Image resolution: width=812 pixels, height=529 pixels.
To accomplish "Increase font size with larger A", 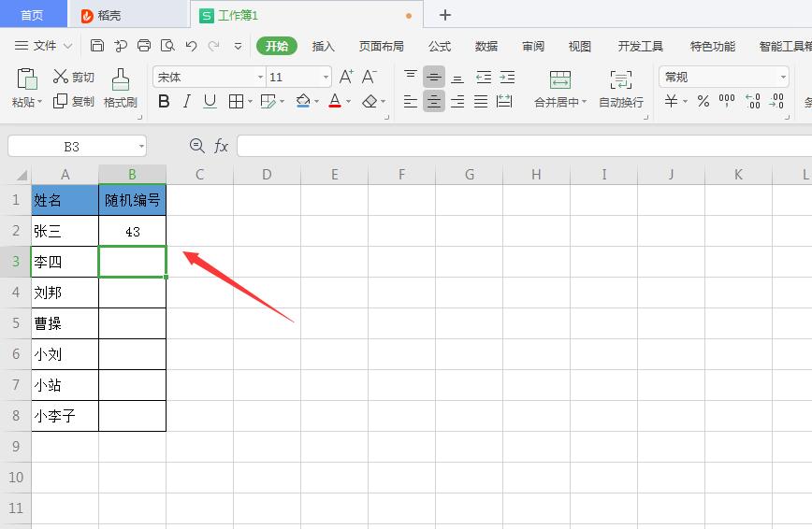I will click(x=346, y=78).
